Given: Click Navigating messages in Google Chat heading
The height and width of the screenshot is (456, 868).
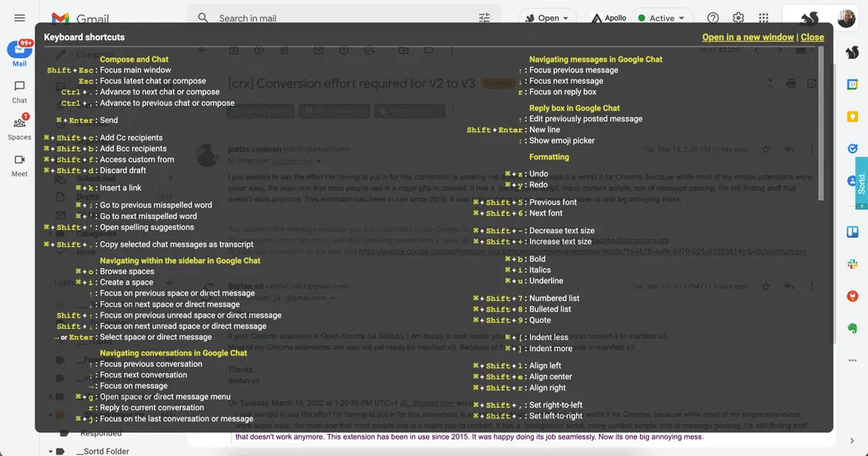Looking at the screenshot, I should (596, 59).
